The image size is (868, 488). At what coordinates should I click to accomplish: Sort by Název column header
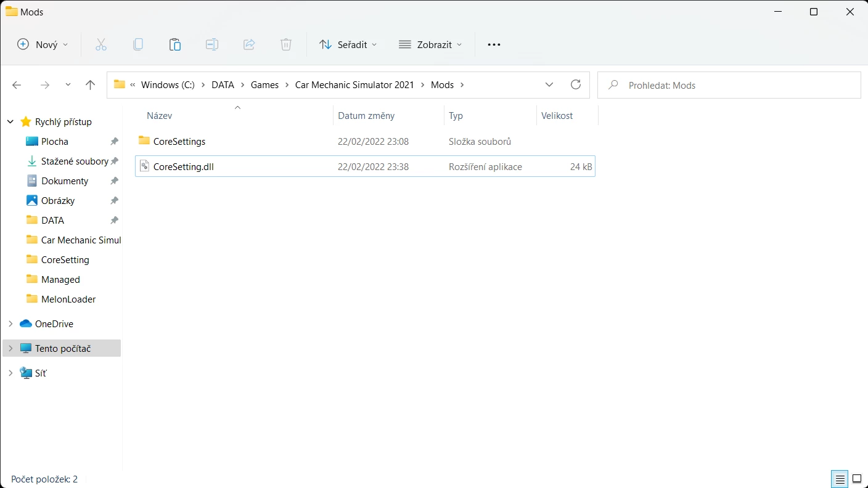(160, 116)
